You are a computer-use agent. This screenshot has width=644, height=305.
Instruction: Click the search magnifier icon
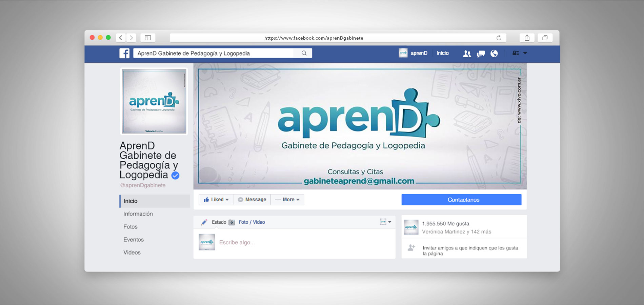(304, 53)
